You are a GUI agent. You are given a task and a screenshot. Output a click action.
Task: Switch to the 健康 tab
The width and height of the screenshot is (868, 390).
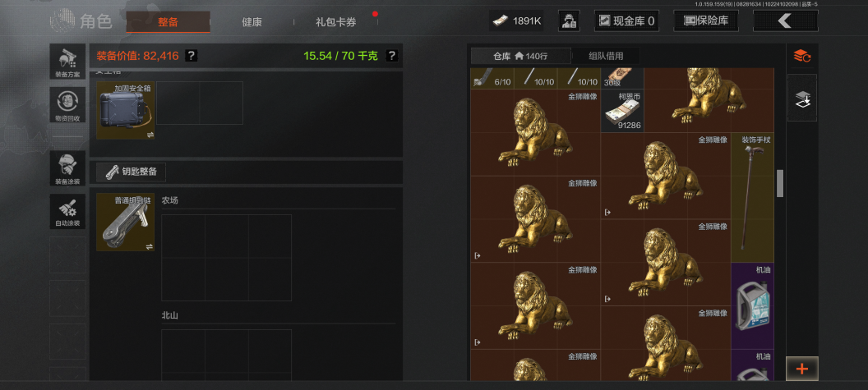point(252,22)
